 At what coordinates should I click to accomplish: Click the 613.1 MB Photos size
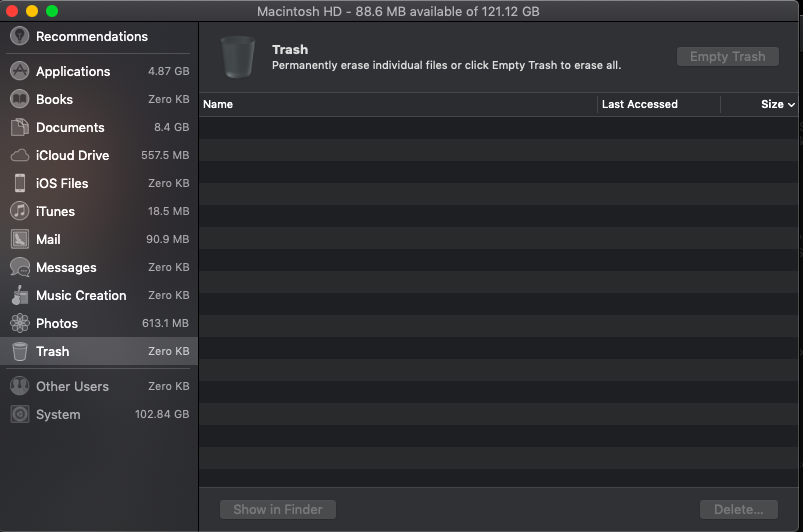point(165,323)
